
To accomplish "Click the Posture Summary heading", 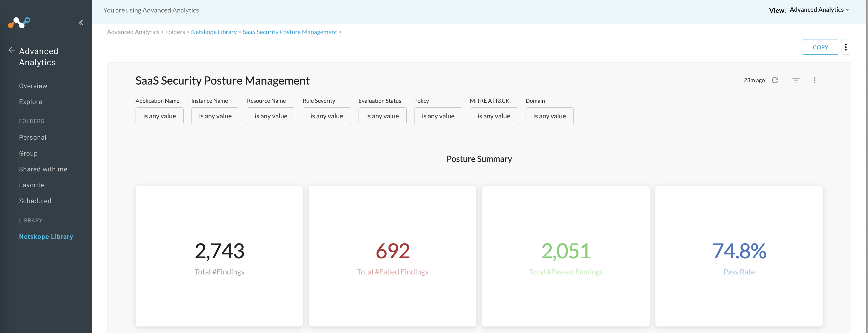I will click(479, 159).
